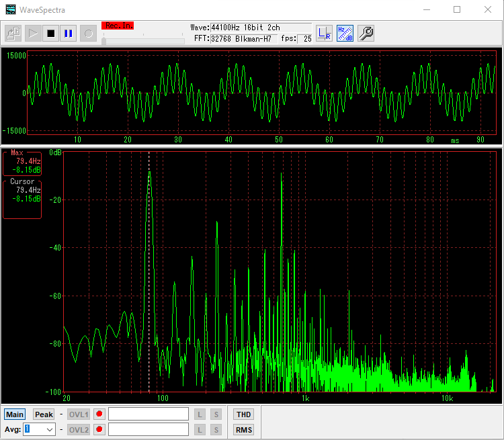Click the fps value field showing 25
This screenshot has height=440, width=504.
coord(304,39)
